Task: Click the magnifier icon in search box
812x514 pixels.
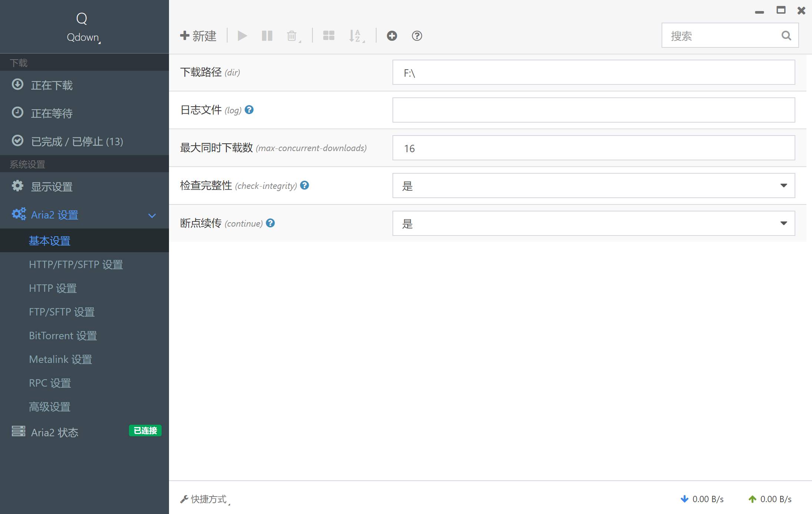Action: point(786,36)
